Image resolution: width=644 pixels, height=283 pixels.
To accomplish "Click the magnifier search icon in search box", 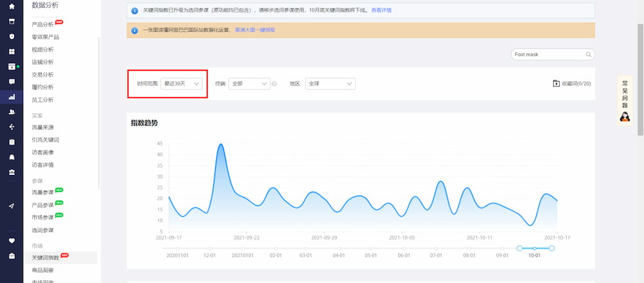I will pos(589,54).
